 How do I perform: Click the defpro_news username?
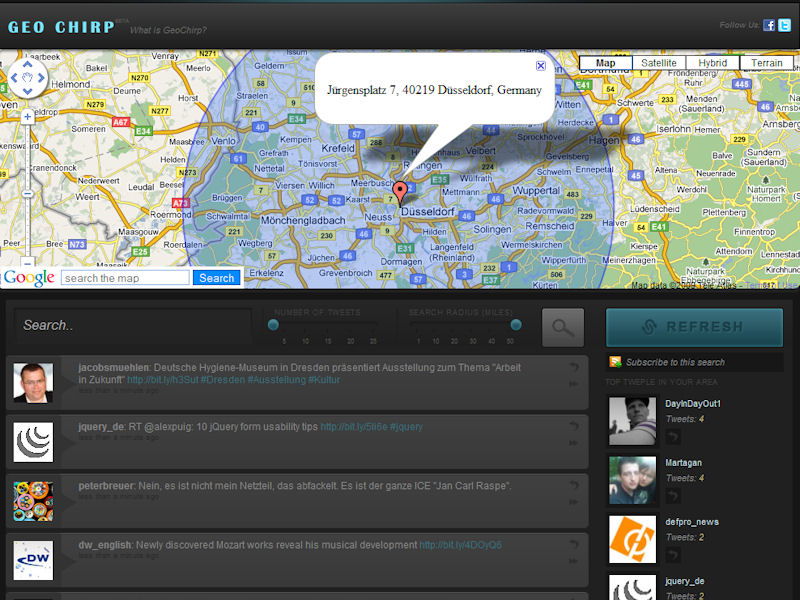coord(692,522)
